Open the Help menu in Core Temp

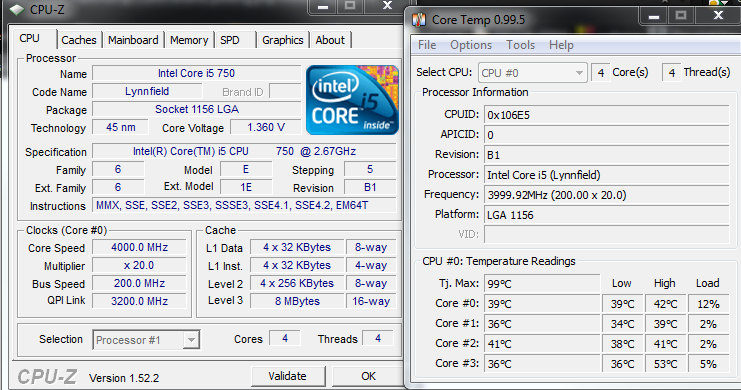(561, 45)
